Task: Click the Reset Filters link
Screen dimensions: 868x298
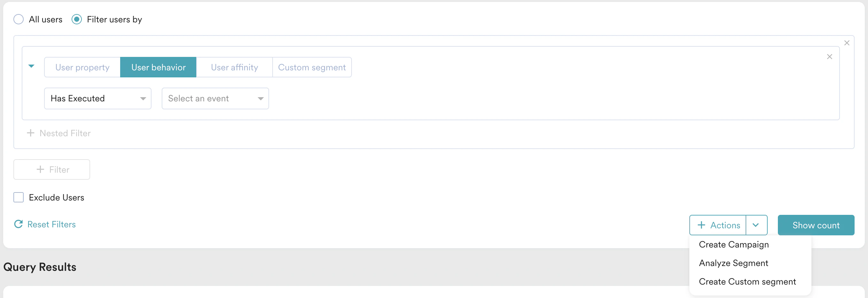Action: click(51, 224)
